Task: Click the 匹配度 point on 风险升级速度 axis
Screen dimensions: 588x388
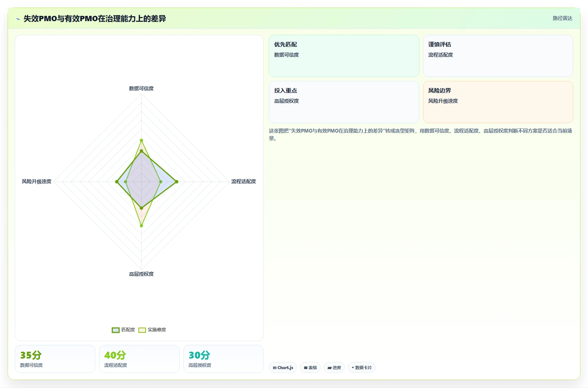Action: 116,182
